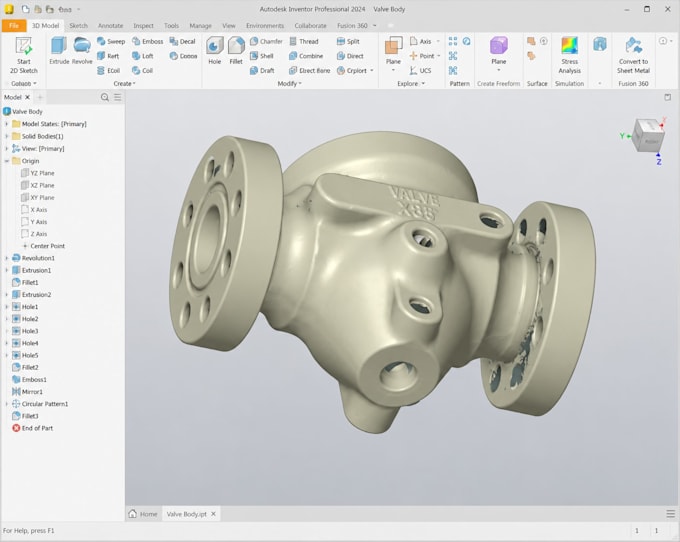Activate the Hole tool

[x=215, y=51]
